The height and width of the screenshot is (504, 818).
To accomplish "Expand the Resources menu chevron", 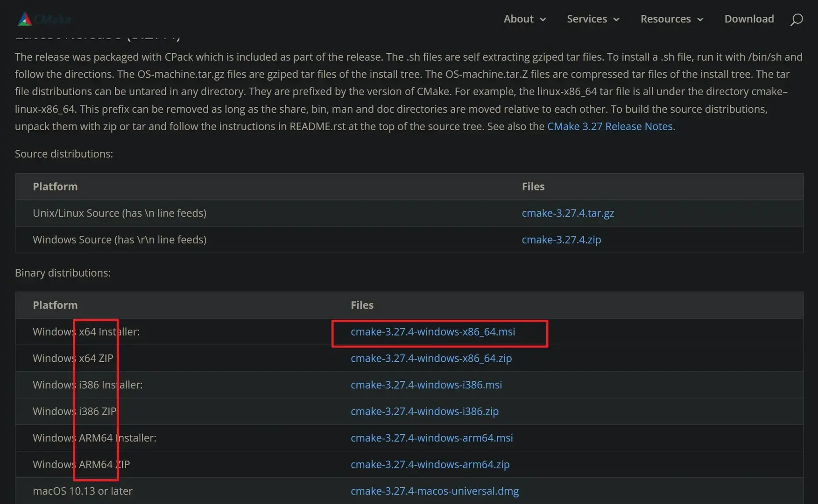I will tap(700, 20).
